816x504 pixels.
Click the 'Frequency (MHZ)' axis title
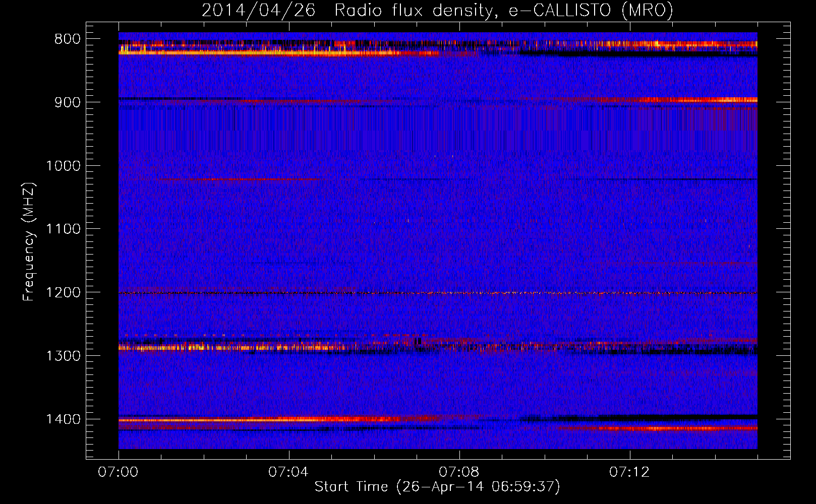tap(29, 242)
